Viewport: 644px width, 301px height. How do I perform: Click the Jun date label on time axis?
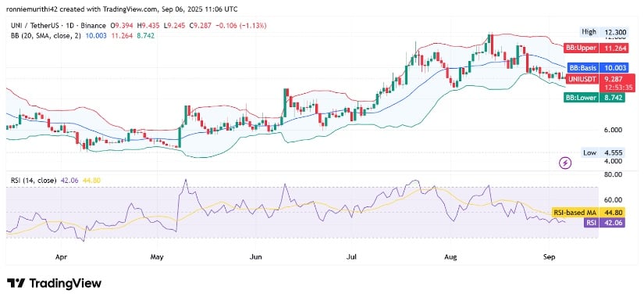pos(256,257)
